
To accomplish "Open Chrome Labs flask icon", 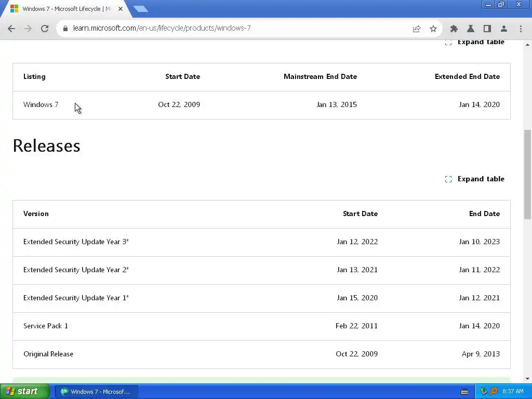I will 471,29.
